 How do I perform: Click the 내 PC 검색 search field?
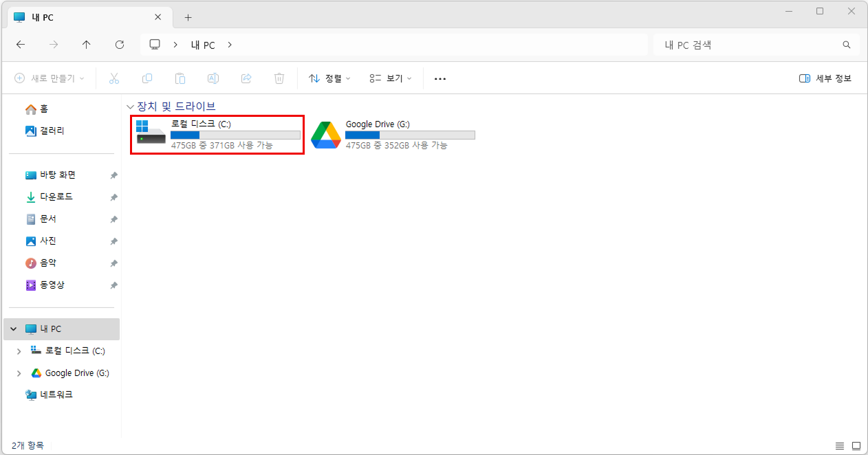[x=750, y=45]
